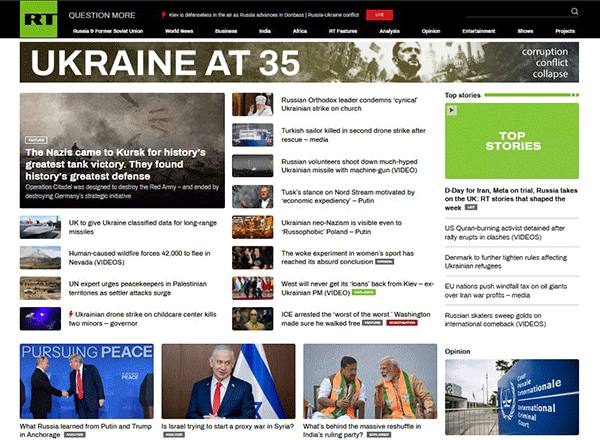
Task: Click the Opinion sidebar heading
Action: pos(457,351)
